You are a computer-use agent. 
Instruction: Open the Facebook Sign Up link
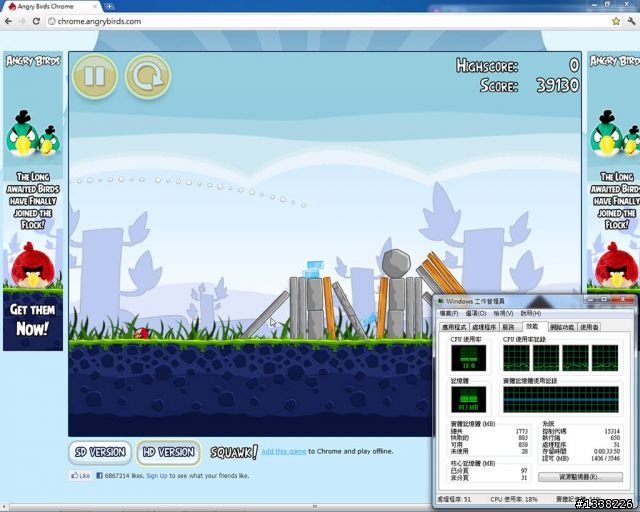pos(157,476)
